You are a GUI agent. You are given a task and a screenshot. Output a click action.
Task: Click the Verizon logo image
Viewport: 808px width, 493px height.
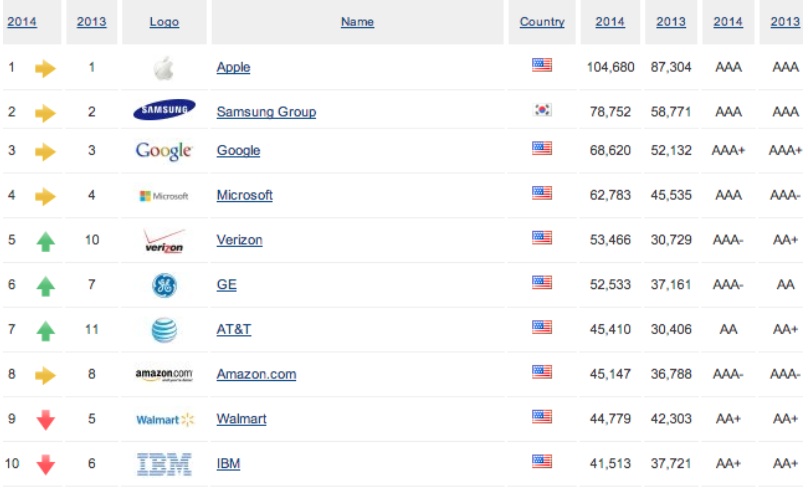tap(164, 241)
